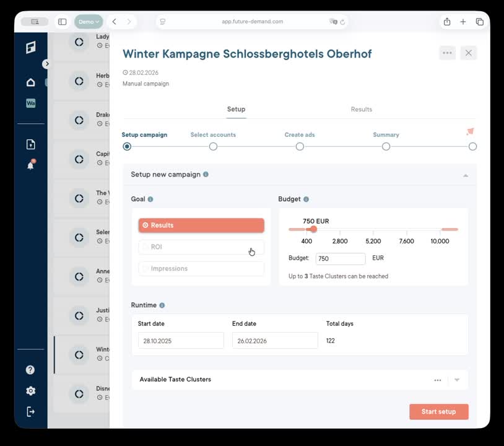Select the 'Select accounts' step circle
The height and width of the screenshot is (446, 504).
213,147
